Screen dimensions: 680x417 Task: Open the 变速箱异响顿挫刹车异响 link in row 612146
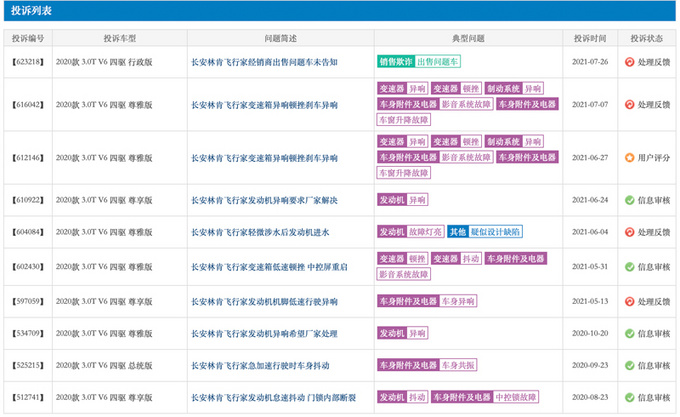click(x=264, y=158)
